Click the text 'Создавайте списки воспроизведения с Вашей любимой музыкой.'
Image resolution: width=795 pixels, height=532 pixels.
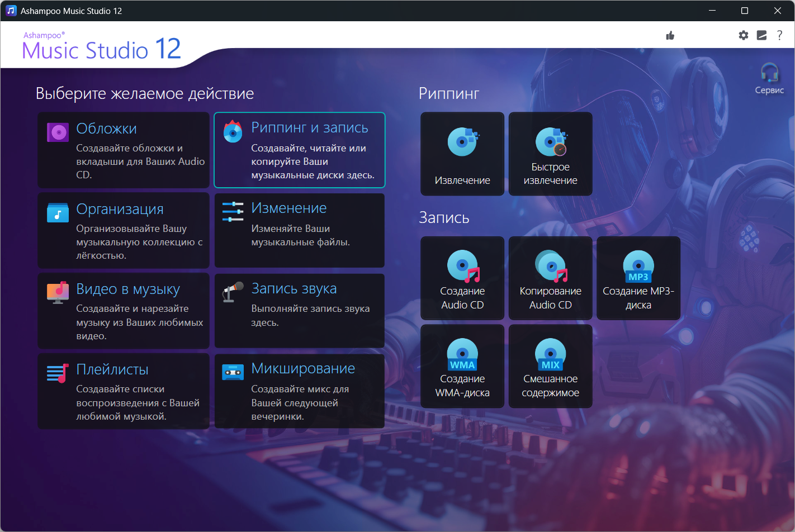[x=138, y=402]
